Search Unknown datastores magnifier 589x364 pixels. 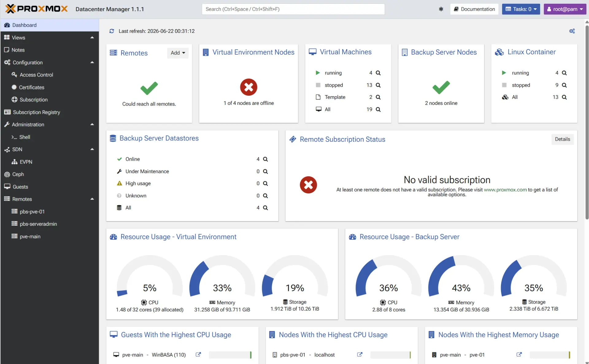265,196
